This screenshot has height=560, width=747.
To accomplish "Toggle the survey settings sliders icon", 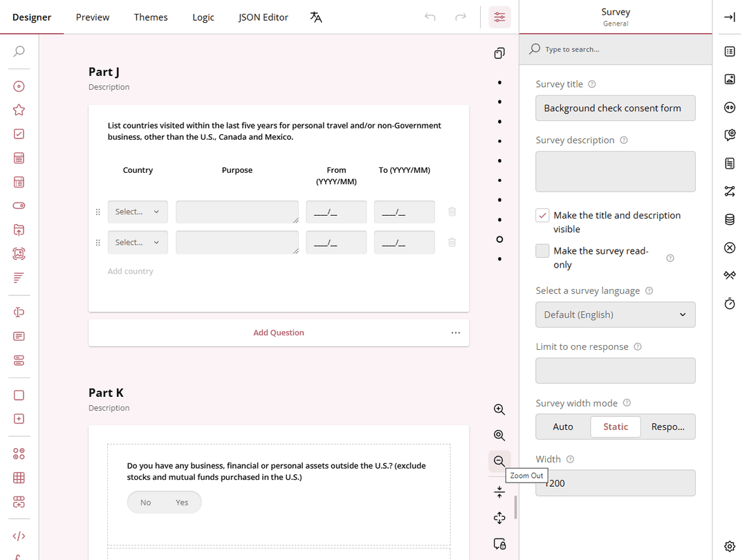I will pos(500,17).
